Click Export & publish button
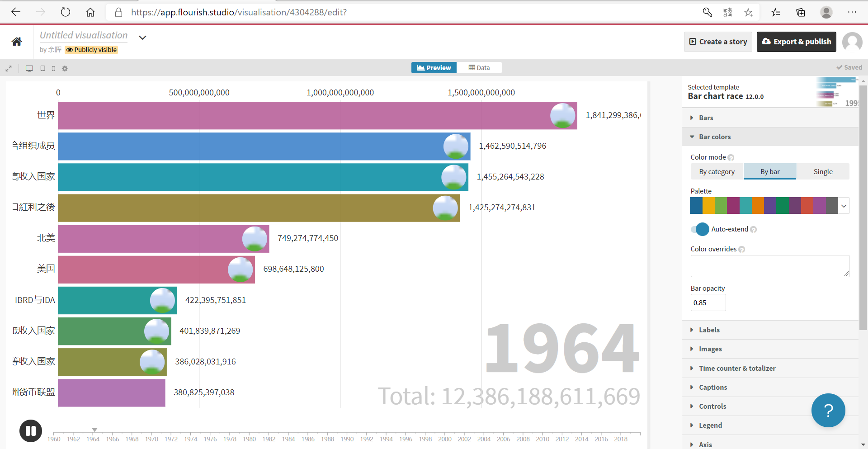This screenshot has width=868, height=449. click(x=797, y=42)
